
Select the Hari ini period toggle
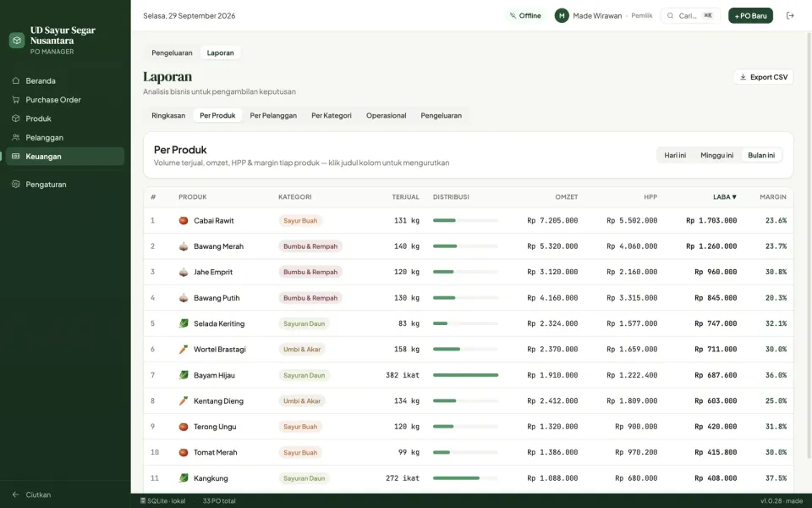tap(675, 155)
